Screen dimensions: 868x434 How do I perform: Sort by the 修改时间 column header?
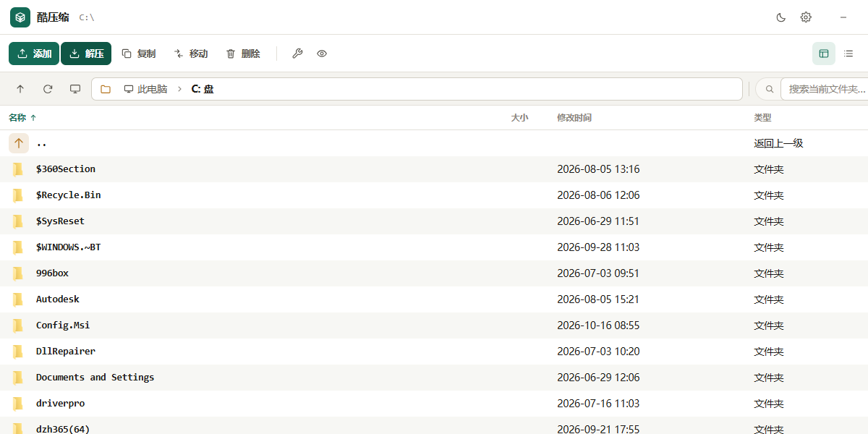pyautogui.click(x=574, y=117)
